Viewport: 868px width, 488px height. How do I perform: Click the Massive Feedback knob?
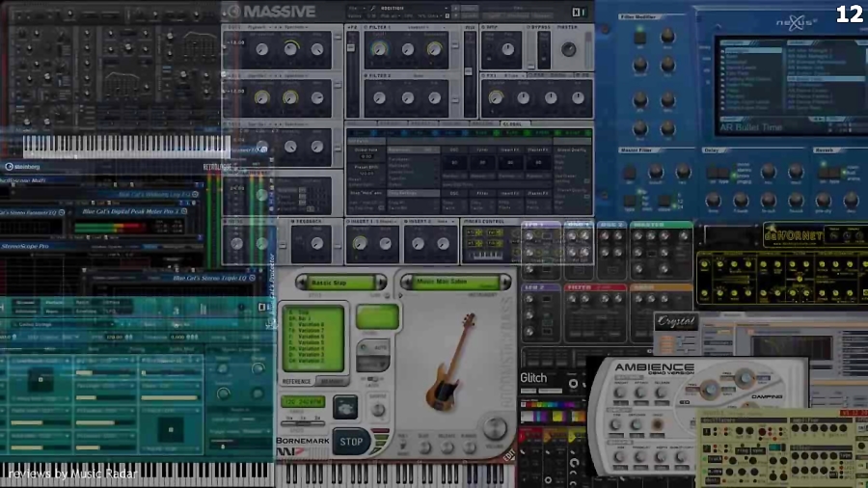317,243
